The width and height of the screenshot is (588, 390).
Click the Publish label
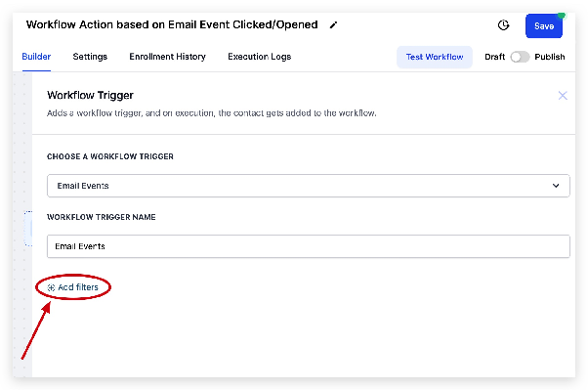[549, 57]
